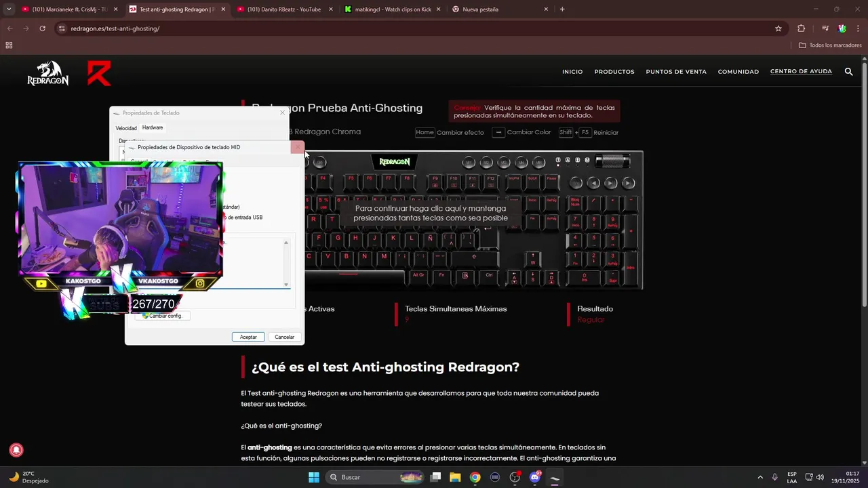This screenshot has height=488, width=868.
Task: Show hidden system tray icons chevron
Action: tap(759, 477)
